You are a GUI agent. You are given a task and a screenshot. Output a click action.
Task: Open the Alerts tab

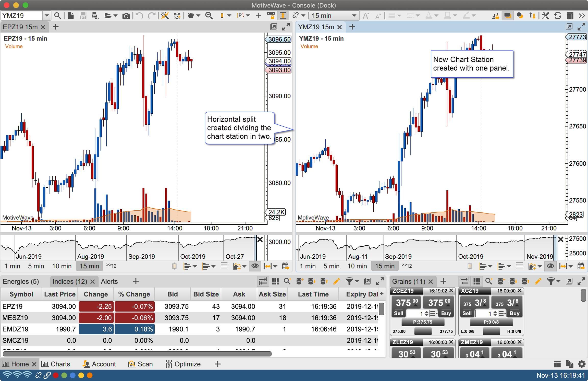click(x=109, y=281)
